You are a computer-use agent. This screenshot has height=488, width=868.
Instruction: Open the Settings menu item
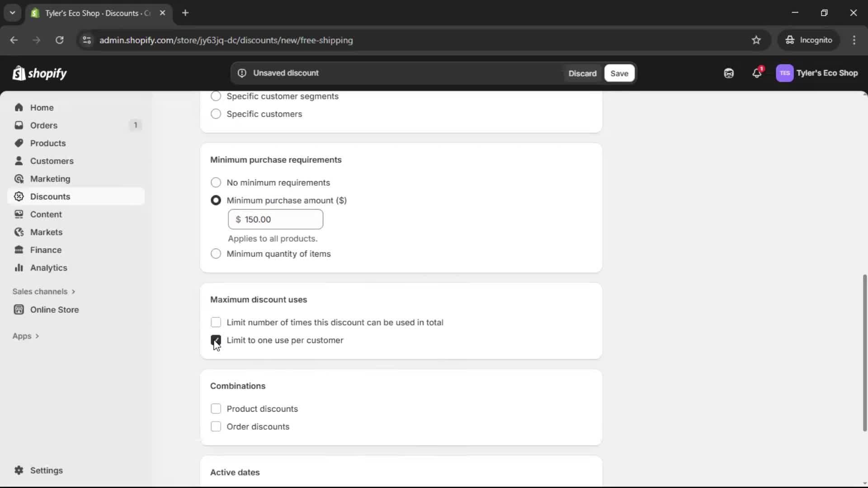45,470
